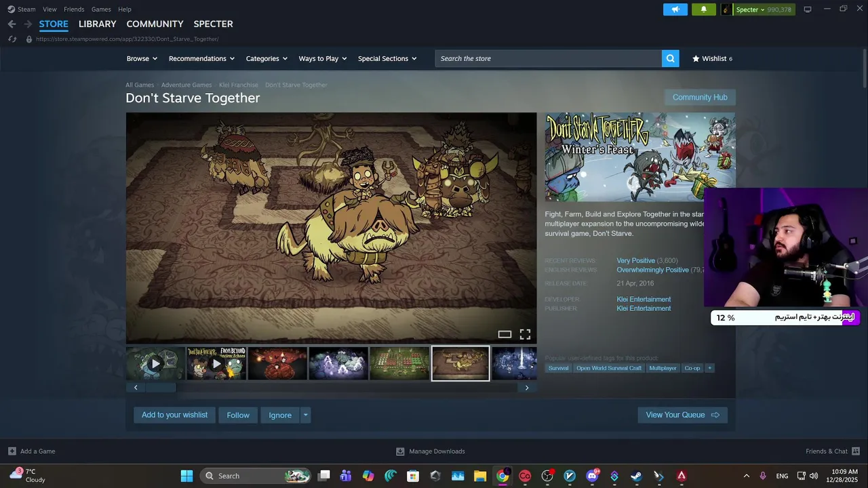This screenshot has height=488, width=868.
Task: Expand the Recommendations dropdown
Action: [x=202, y=58]
